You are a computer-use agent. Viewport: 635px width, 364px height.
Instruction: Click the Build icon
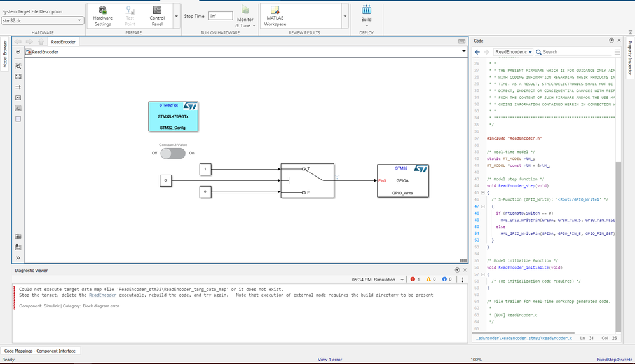pyautogui.click(x=367, y=10)
